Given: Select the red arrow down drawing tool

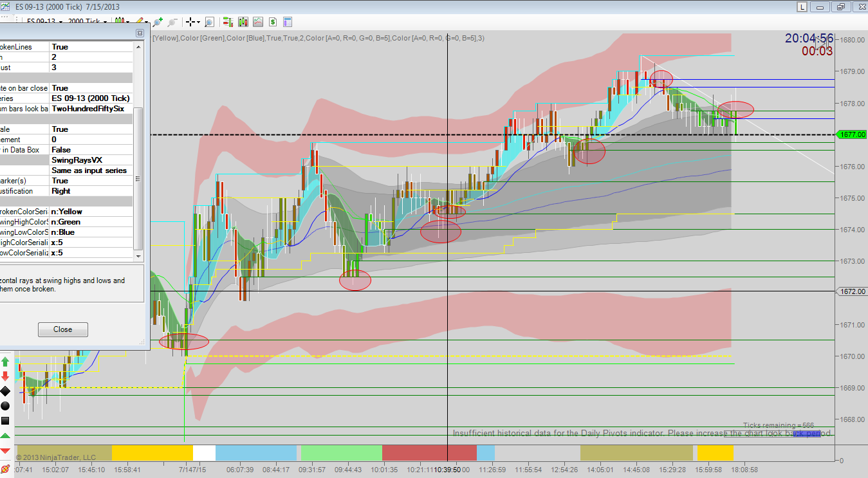Looking at the screenshot, I should 5,376.
